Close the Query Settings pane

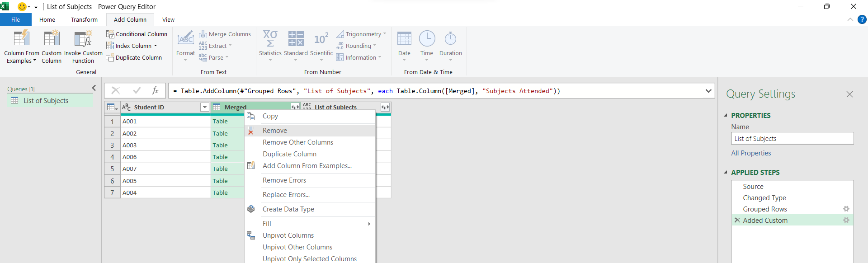point(849,94)
